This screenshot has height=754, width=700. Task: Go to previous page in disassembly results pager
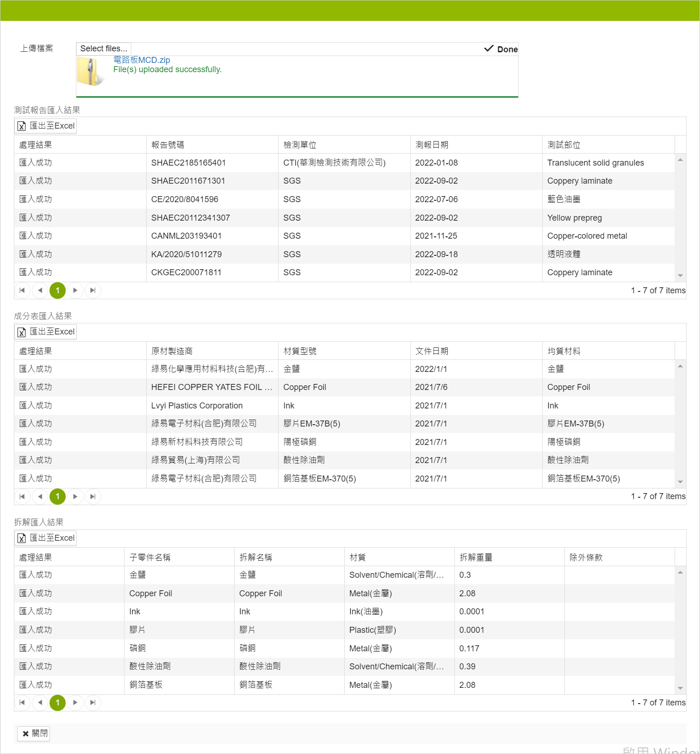[x=40, y=703]
